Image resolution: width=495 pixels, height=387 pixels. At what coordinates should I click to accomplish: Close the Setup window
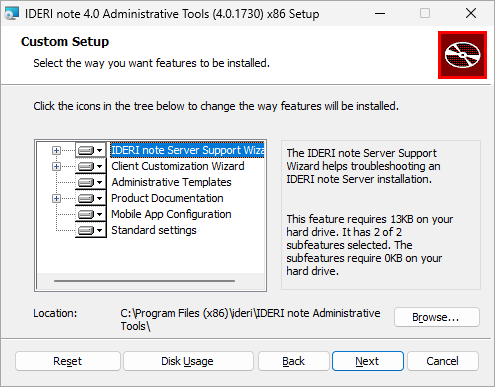click(x=471, y=14)
